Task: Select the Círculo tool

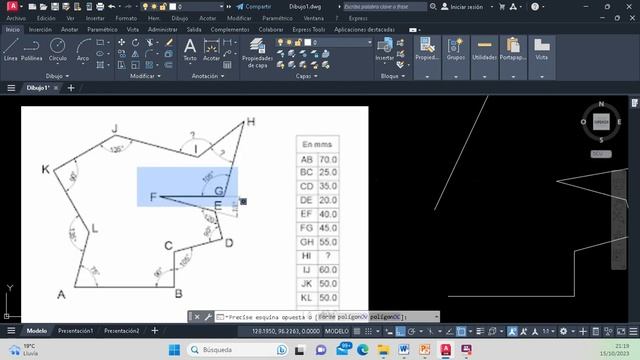Action: tap(58, 49)
